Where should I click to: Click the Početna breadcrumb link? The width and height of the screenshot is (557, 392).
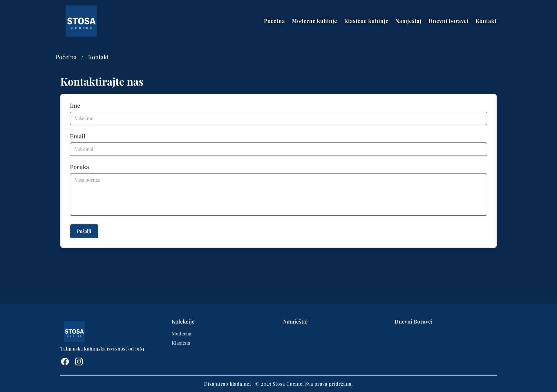click(66, 57)
